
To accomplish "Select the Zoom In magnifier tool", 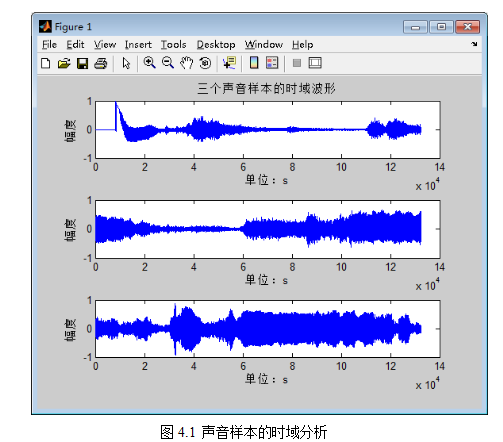I will click(x=149, y=63).
